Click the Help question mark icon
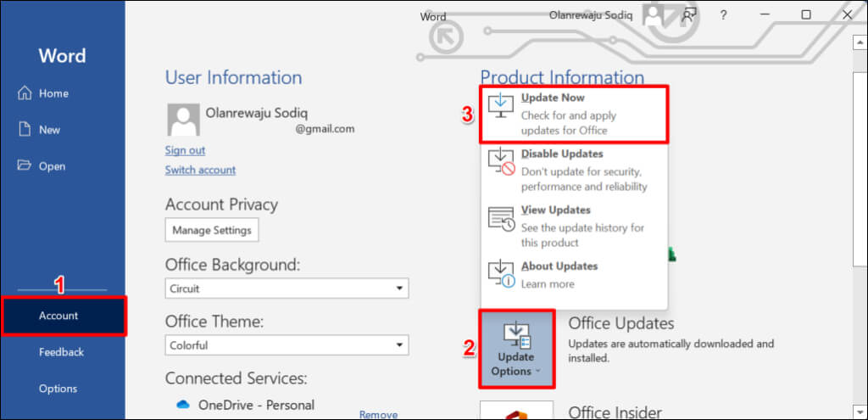Image resolution: width=868 pixels, height=420 pixels. [x=723, y=15]
